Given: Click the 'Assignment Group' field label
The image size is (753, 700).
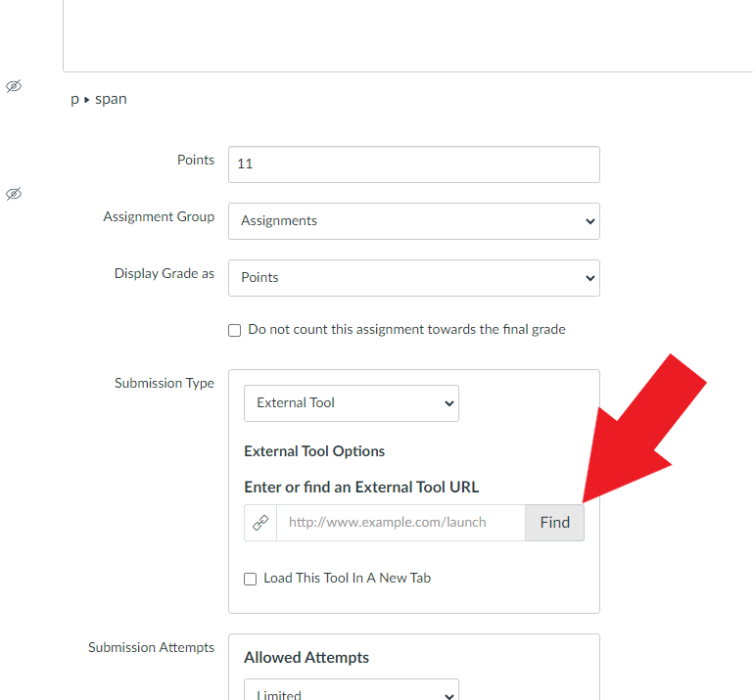Looking at the screenshot, I should tap(159, 217).
